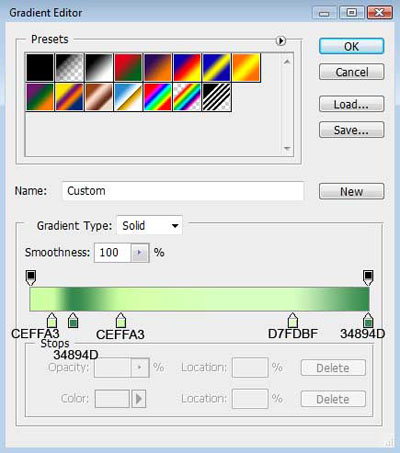This screenshot has height=453, width=400.
Task: Select the rightmost 34894D color stop
Action: coord(368,320)
